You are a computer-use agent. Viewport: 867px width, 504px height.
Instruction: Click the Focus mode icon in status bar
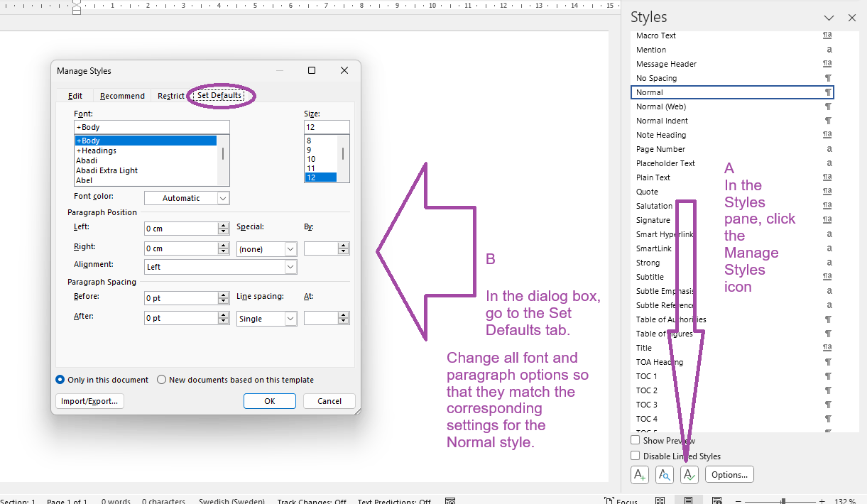(x=621, y=500)
